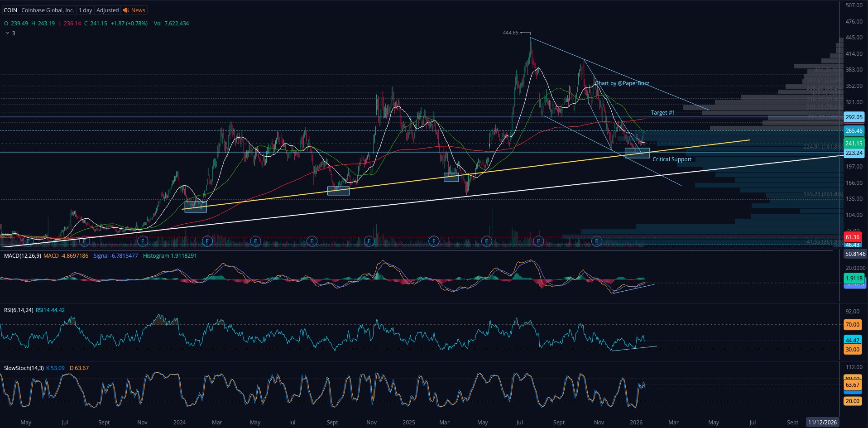Click the orange News megaphone icon
Image resolution: width=868 pixels, height=428 pixels.
click(126, 10)
